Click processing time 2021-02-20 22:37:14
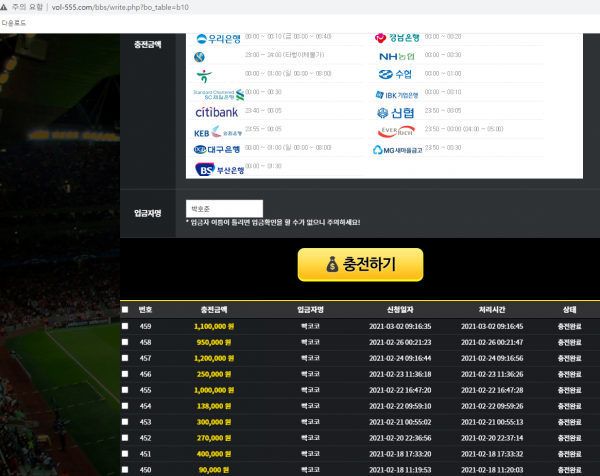The width and height of the screenshot is (600, 476). (492, 438)
